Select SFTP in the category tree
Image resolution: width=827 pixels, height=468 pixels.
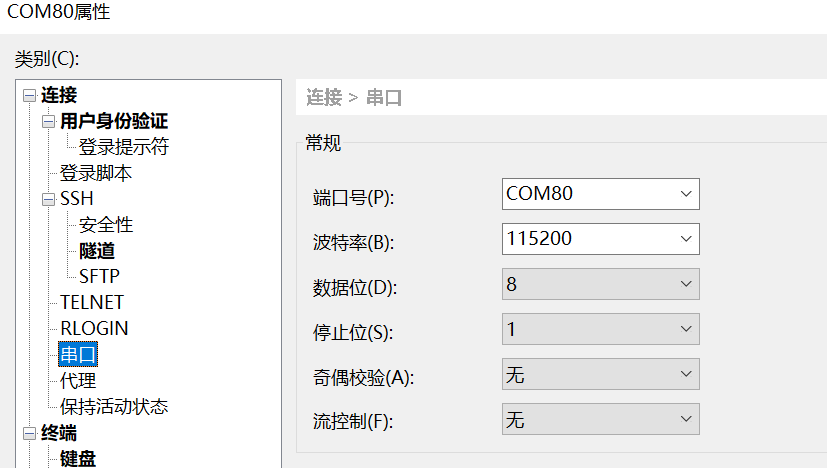[100, 276]
